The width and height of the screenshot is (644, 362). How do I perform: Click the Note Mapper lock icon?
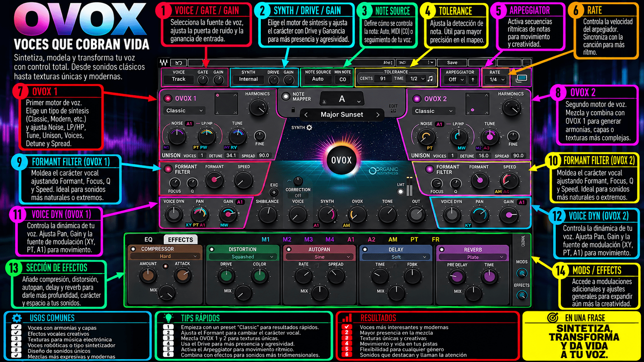pos(293,110)
